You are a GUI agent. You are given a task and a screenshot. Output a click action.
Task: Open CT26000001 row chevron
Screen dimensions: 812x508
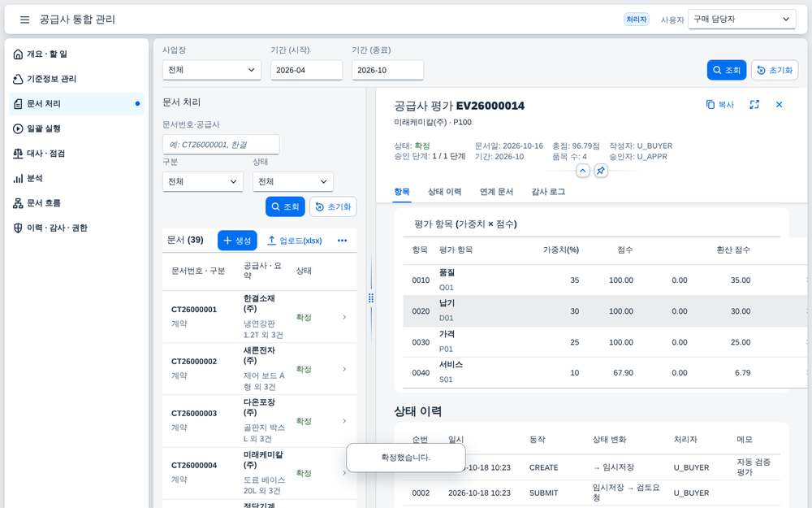pyautogui.click(x=344, y=317)
